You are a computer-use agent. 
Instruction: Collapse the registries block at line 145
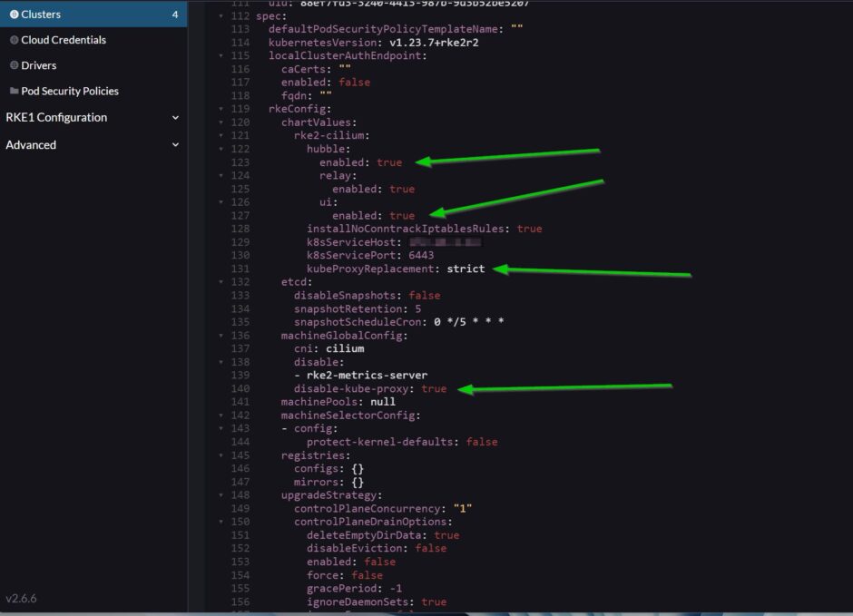coord(221,455)
